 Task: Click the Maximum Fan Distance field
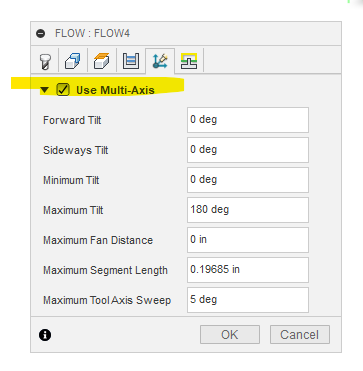[248, 240]
